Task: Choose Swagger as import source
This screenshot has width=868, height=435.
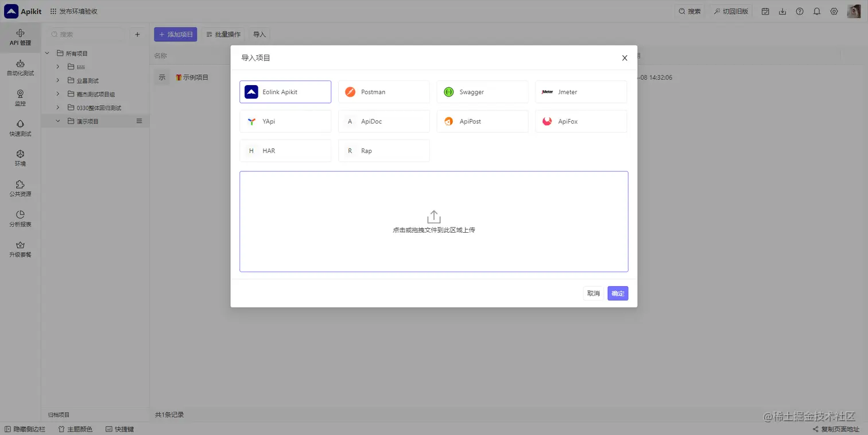Action: coord(482,92)
